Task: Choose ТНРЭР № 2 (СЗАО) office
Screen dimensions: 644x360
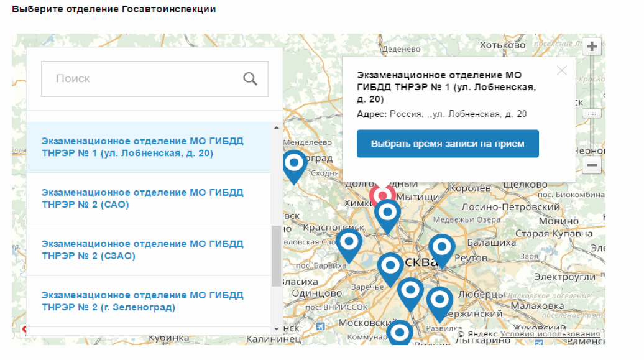Action: pyautogui.click(x=142, y=250)
